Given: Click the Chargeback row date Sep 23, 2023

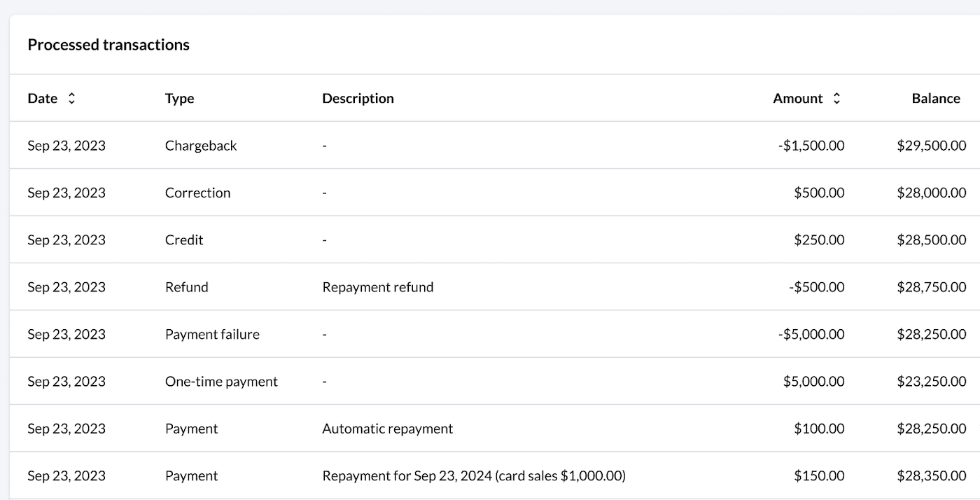Looking at the screenshot, I should [x=66, y=146].
